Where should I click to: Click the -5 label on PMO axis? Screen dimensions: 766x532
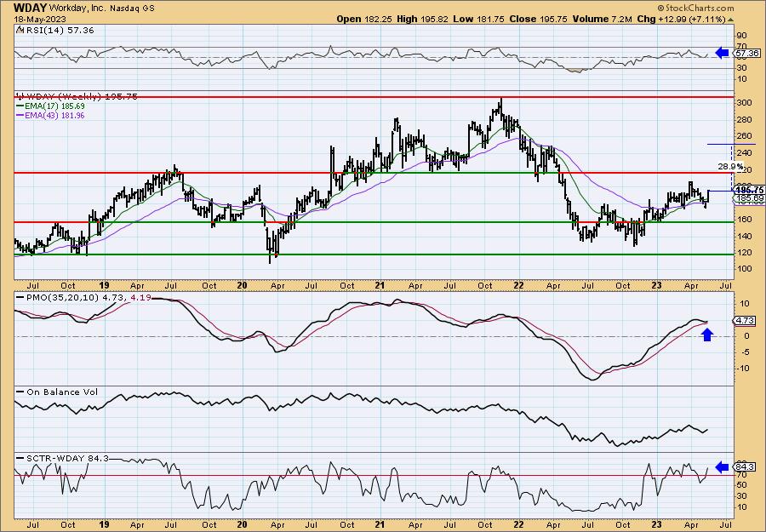click(745, 352)
